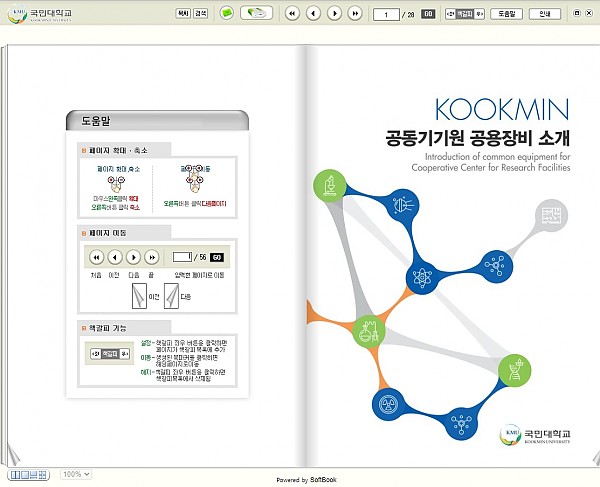Screen dimensions: 600x487
Task: Click '책갈피 기능' help section title
Action: [108, 328]
